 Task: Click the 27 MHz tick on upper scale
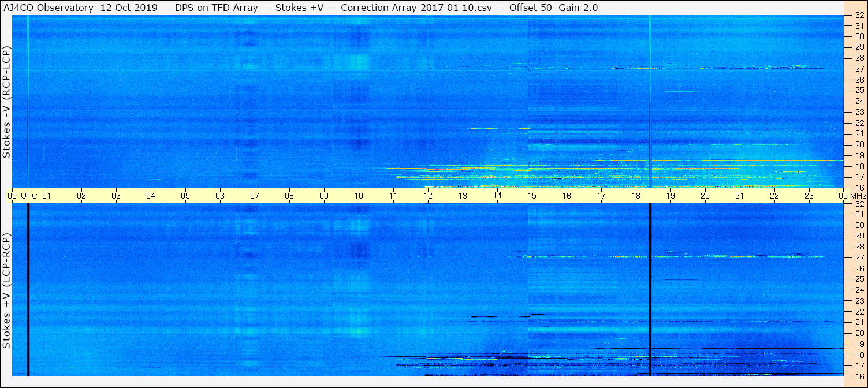[859, 69]
